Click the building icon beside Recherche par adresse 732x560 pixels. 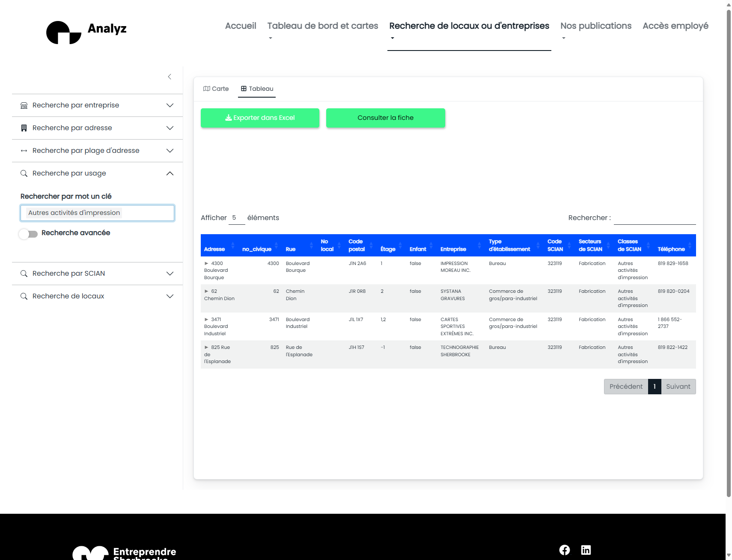pyautogui.click(x=24, y=128)
